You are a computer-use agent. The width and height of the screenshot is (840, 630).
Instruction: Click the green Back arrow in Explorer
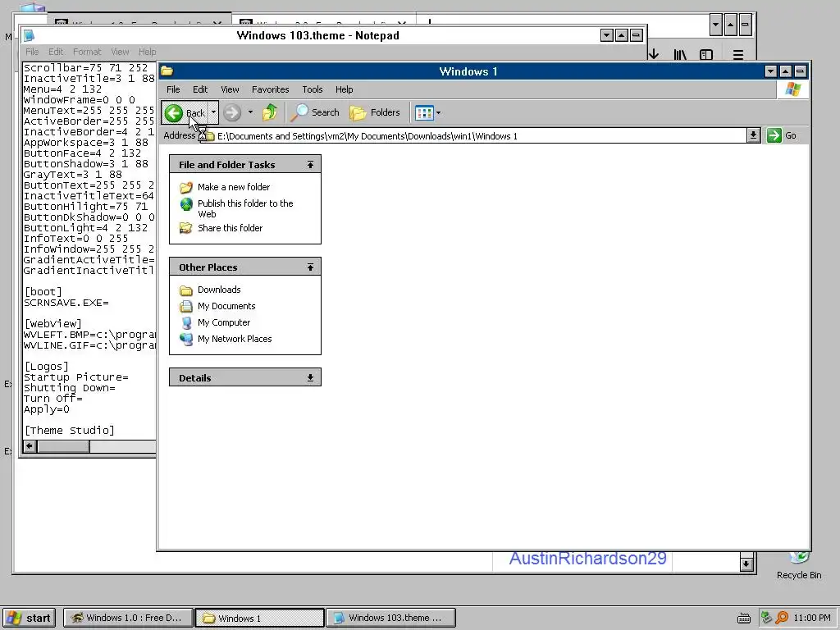coord(174,113)
